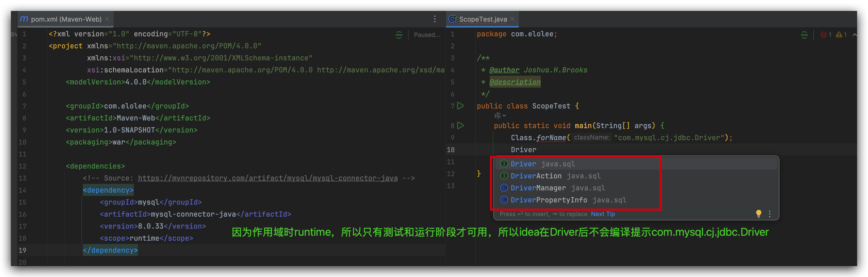Switch to the pom.xml (Maven-Web) tab

point(66,19)
